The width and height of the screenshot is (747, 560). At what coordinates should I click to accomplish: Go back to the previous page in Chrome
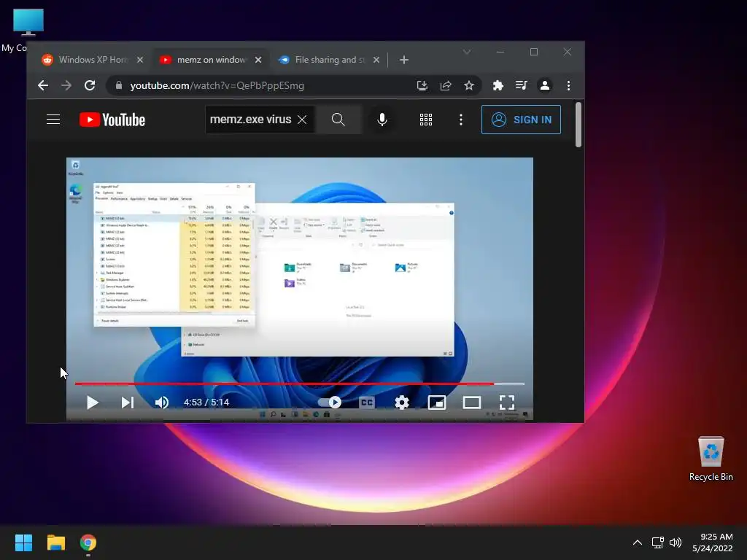[43, 86]
